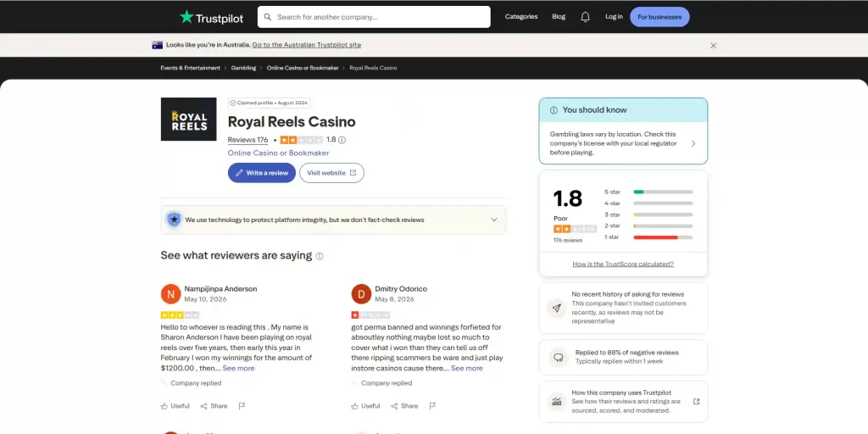The width and height of the screenshot is (868, 434).
Task: Click Company replied under Nampijinpa's review
Action: click(x=196, y=383)
